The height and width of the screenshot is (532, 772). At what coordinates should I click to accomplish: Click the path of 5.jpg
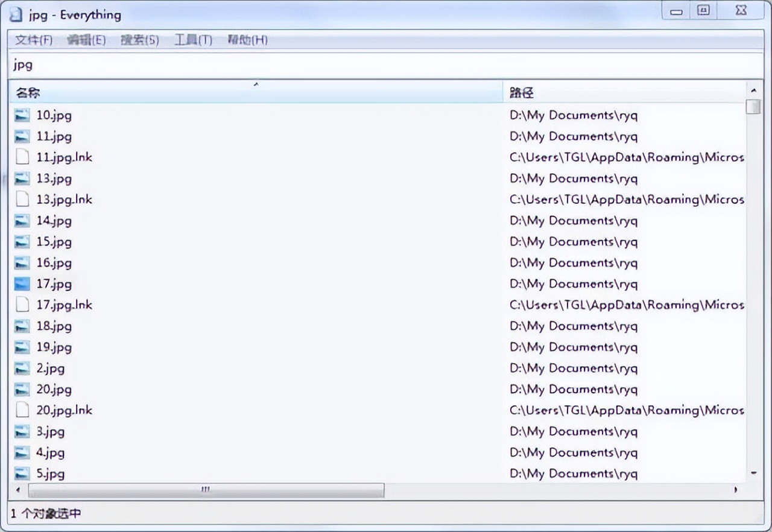574,474
